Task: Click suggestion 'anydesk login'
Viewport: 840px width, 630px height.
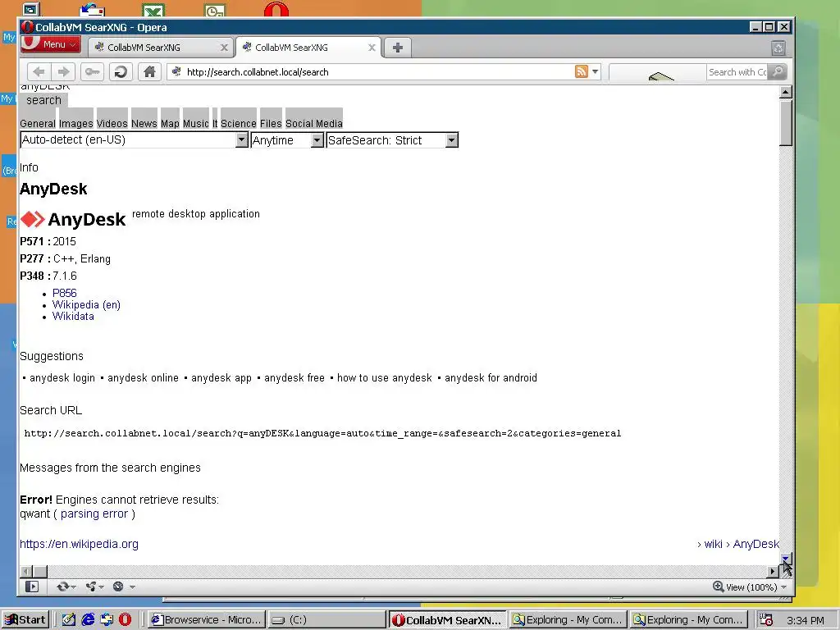Action: [x=62, y=377]
